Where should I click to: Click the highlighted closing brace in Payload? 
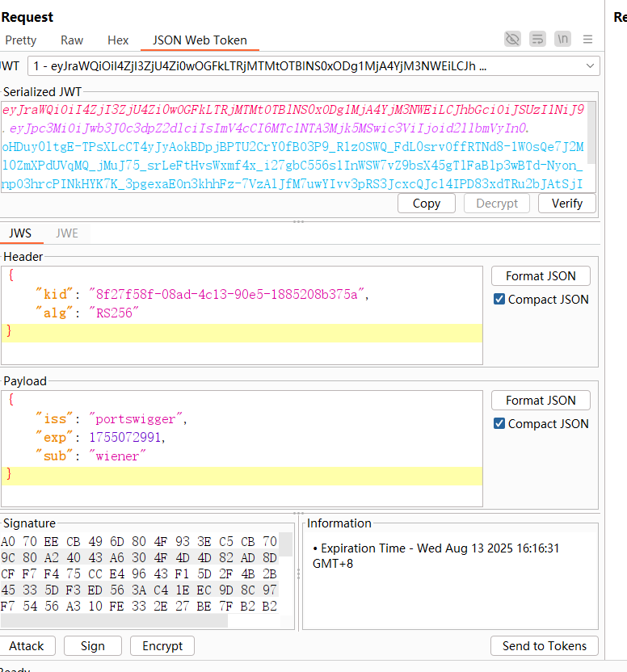click(x=10, y=474)
